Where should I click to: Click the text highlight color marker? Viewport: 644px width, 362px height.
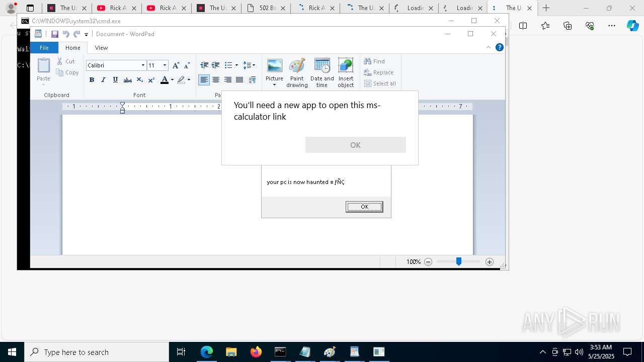click(x=181, y=80)
